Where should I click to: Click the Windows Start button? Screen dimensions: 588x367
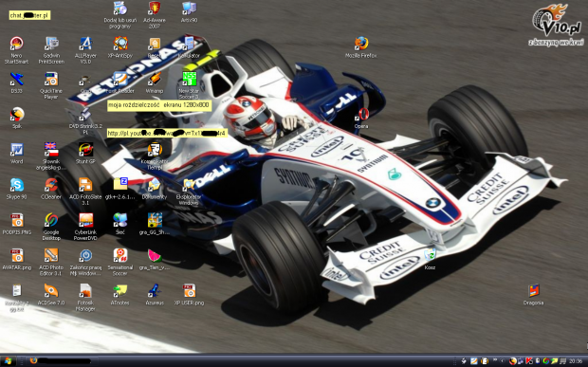pyautogui.click(x=8, y=361)
